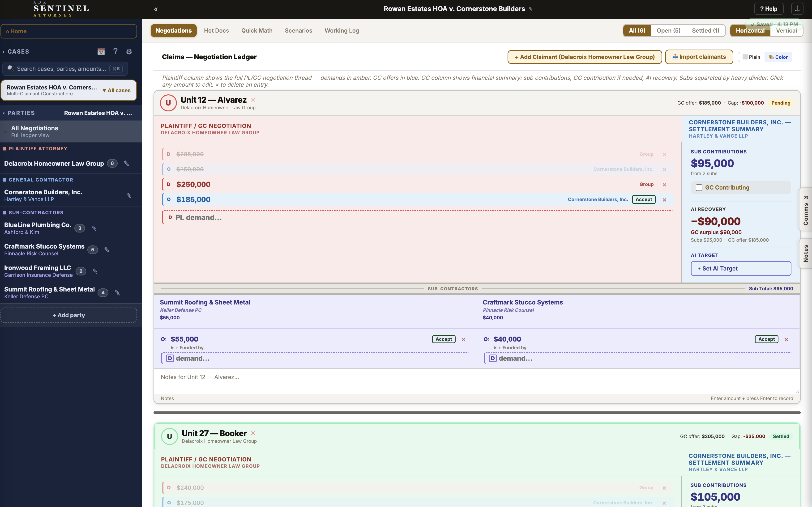Screen dimensions: 812x507
Task: Delete Craftmark Stucco $40,000 offer
Action: tap(786, 340)
